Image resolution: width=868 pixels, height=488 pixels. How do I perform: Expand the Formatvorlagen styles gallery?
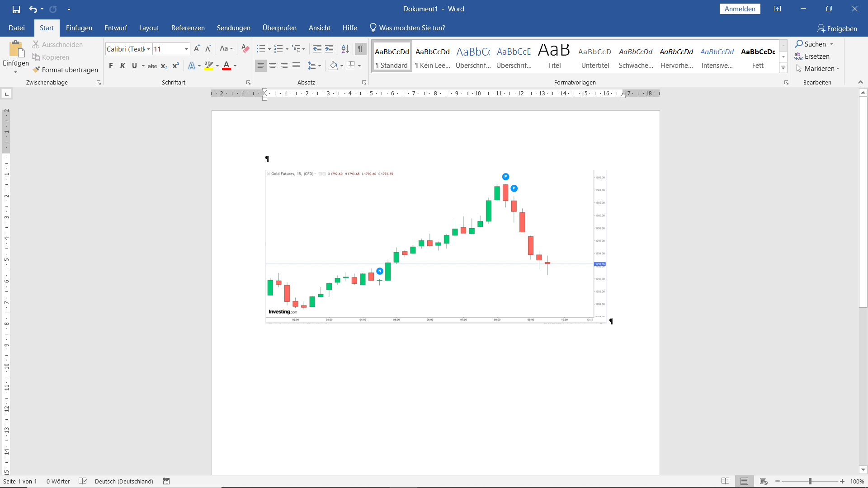[x=783, y=68]
